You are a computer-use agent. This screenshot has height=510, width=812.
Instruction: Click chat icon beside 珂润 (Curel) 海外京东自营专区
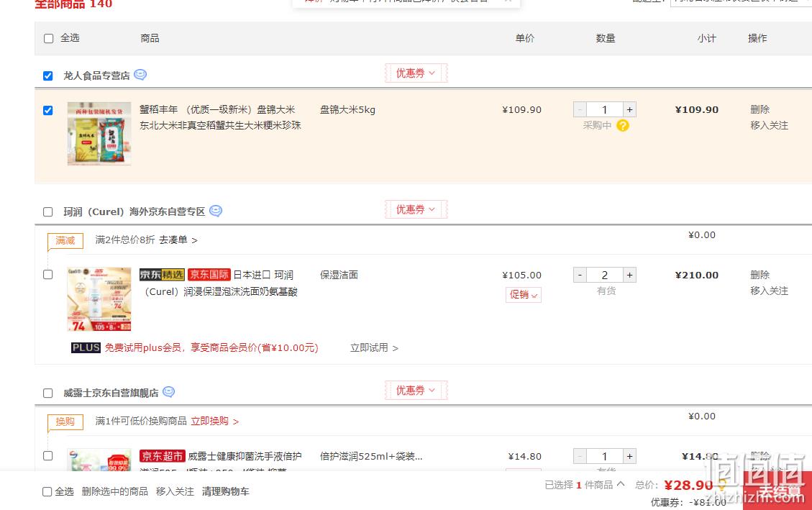tap(216, 211)
